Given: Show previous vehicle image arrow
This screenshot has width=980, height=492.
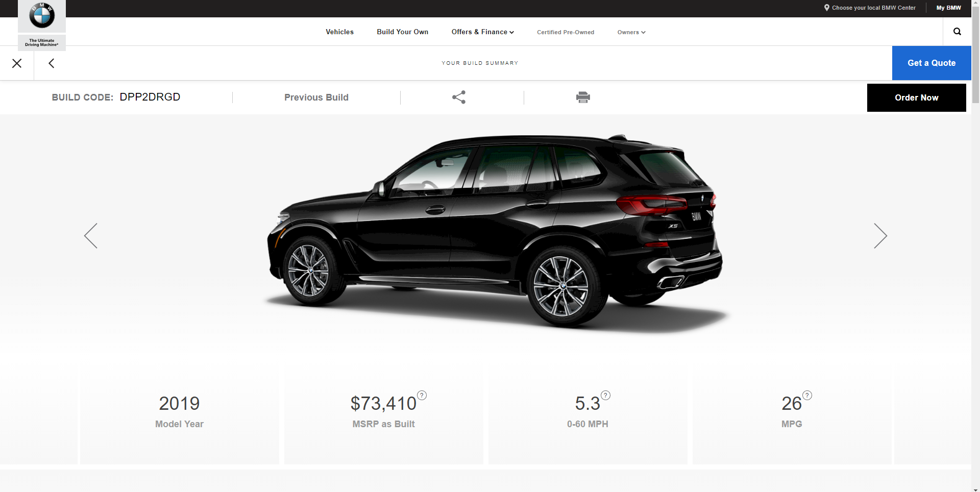Looking at the screenshot, I should pos(91,236).
